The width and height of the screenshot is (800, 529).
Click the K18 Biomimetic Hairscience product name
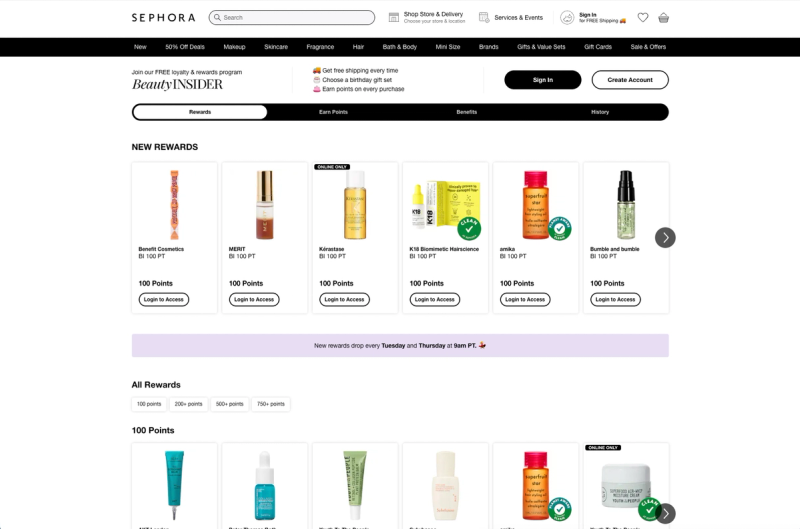tap(444, 249)
